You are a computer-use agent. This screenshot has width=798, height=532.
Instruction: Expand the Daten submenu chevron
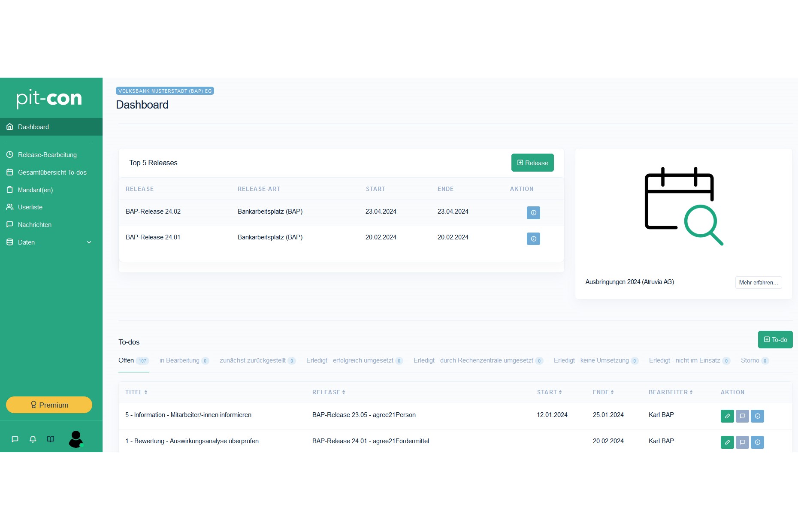pos(89,242)
